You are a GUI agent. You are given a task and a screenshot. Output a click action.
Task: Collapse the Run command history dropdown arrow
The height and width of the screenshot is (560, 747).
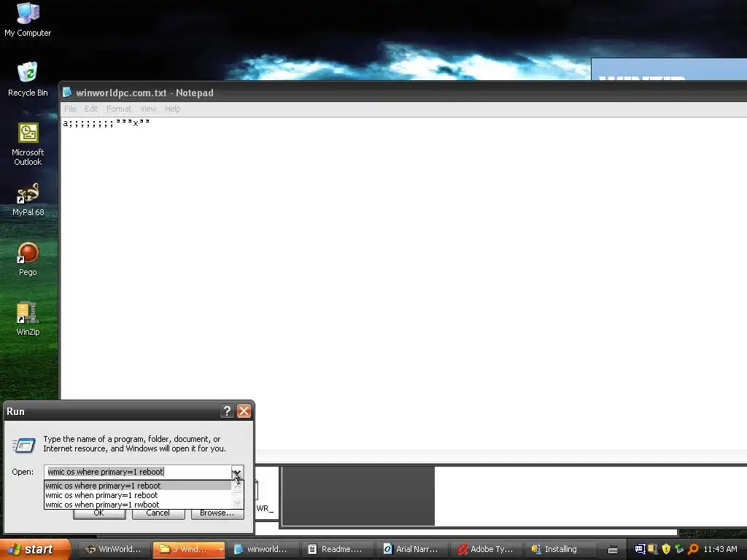[237, 472]
